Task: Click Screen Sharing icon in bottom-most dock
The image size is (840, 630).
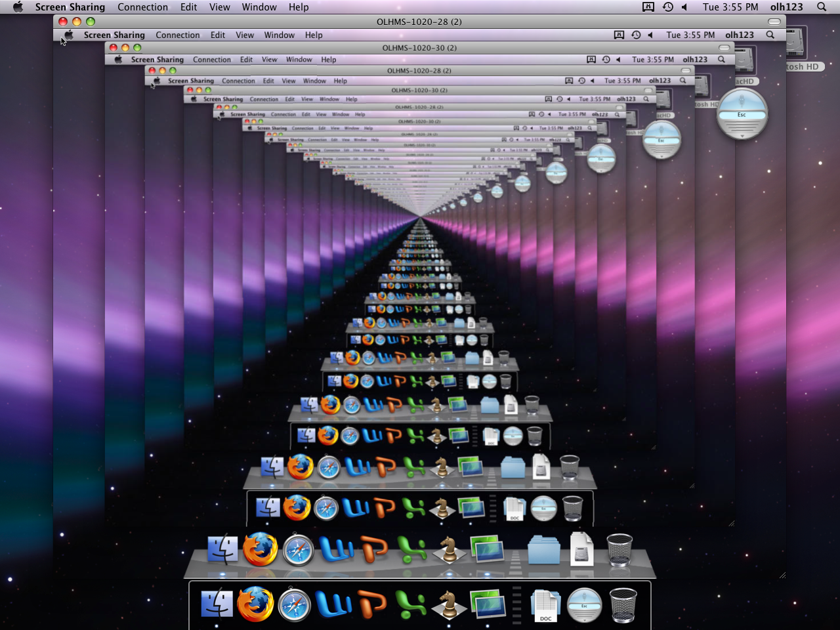Action: tap(488, 604)
